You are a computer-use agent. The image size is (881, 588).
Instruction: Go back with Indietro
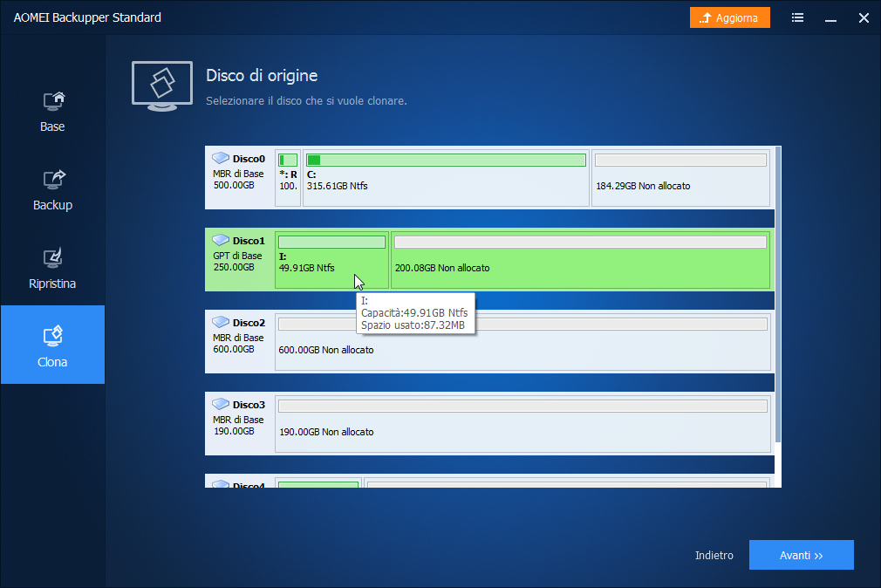(x=714, y=555)
